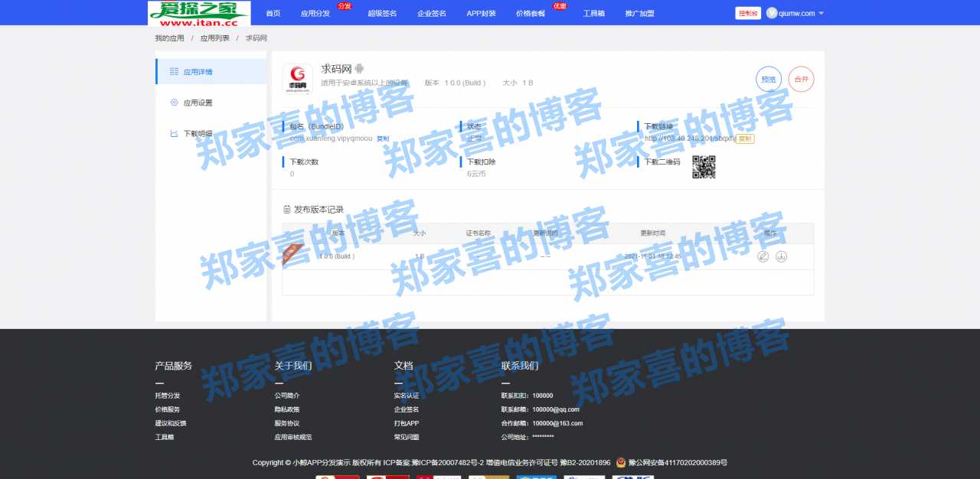
Task: Click the 控制台 button in the header
Action: coord(748,13)
